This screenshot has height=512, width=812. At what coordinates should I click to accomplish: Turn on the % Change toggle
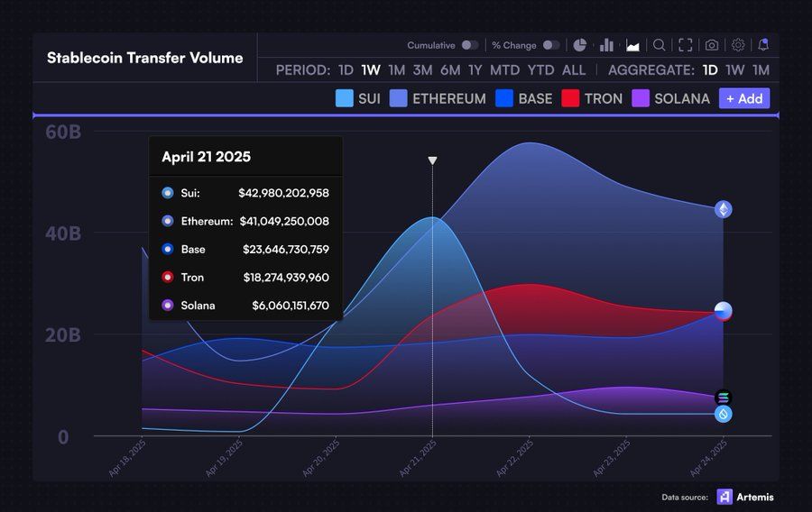click(x=550, y=45)
